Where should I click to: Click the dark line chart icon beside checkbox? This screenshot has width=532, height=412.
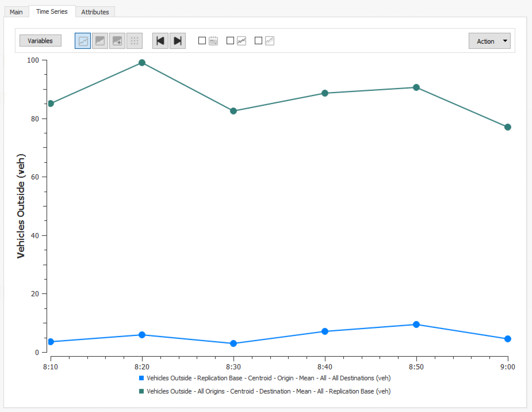pos(242,41)
